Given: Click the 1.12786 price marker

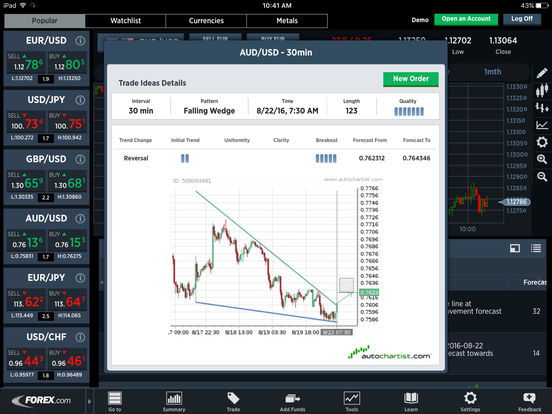Looking at the screenshot, I should click(515, 202).
